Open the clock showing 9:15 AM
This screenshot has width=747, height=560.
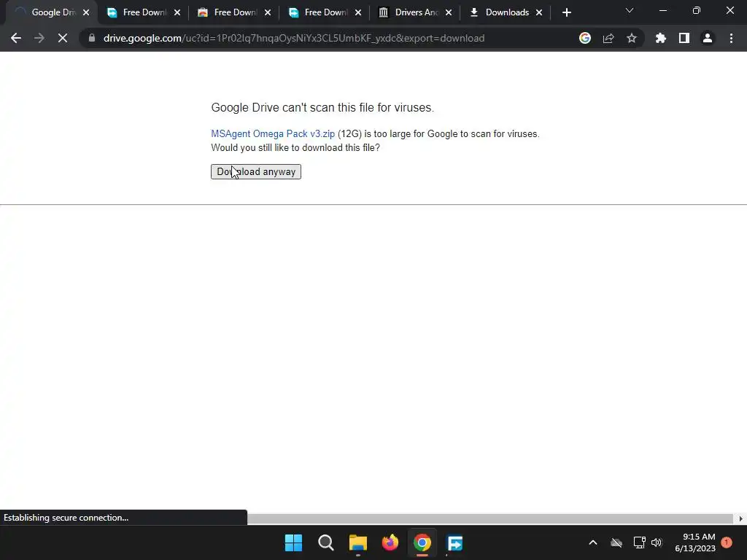coord(695,542)
